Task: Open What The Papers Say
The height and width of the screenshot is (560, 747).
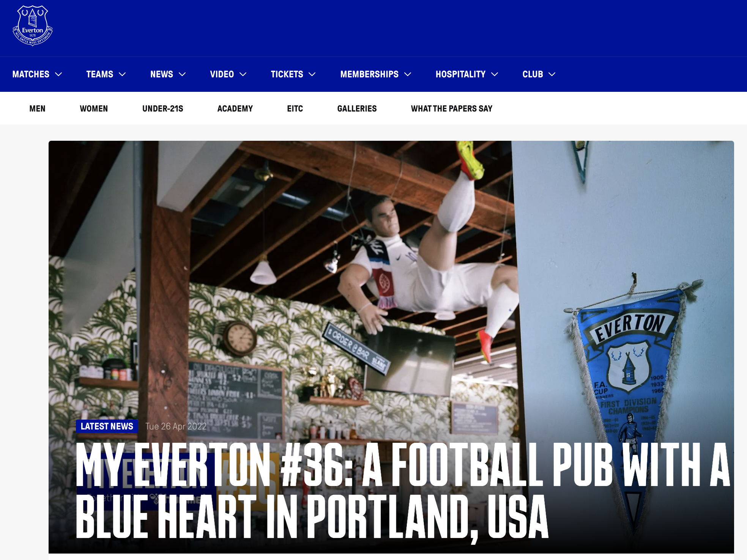Action: (452, 109)
